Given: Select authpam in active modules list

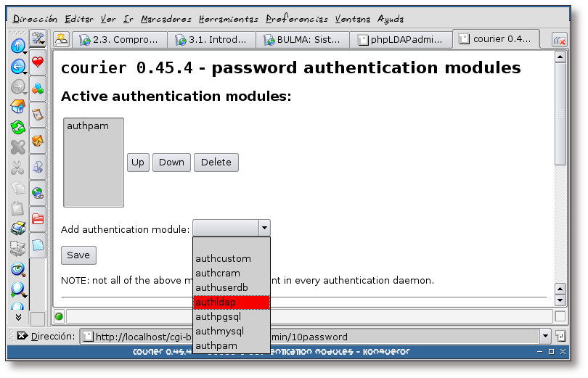Looking at the screenshot, I should [x=88, y=126].
